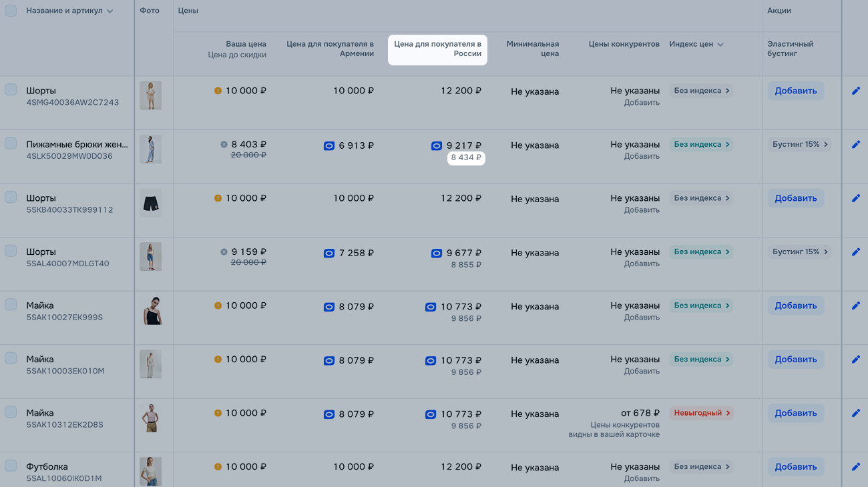Click the blue card icon next to 6 913 ₽

(x=329, y=145)
